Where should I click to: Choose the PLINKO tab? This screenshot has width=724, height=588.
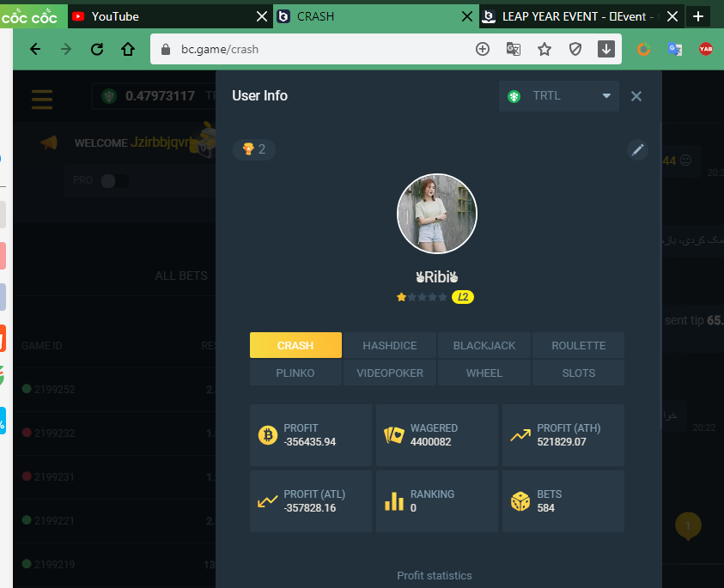coord(295,373)
